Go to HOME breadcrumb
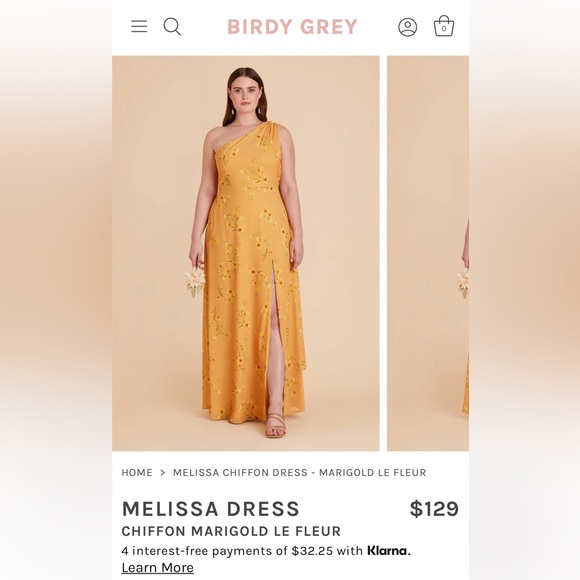580x580 pixels. click(137, 472)
